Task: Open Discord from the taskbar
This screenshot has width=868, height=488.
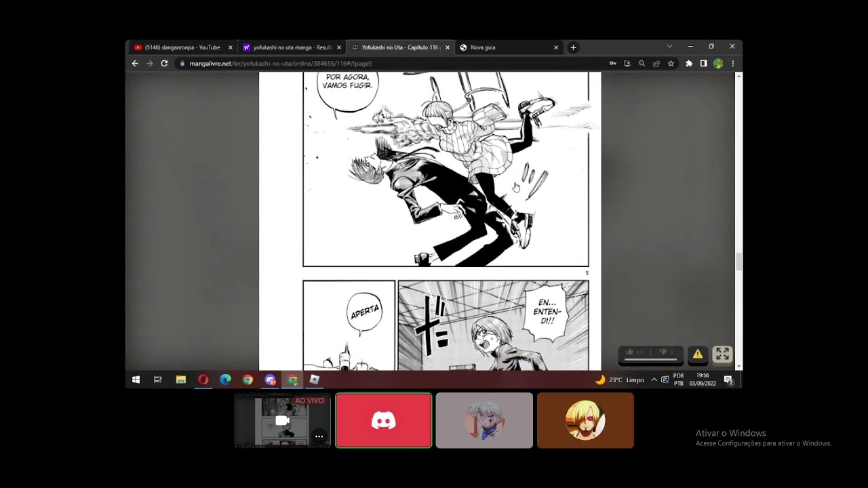Action: click(270, 380)
